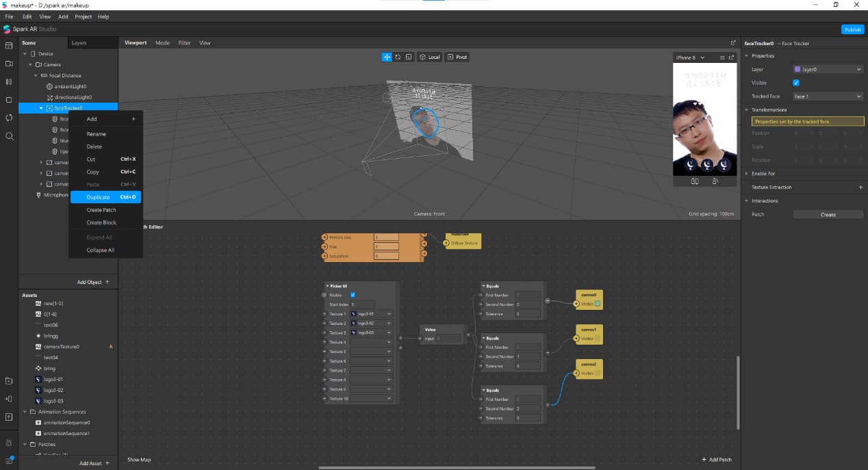Open the iPhone 8 device dropdown
Image resolution: width=868 pixels, height=470 pixels.
[x=690, y=57]
